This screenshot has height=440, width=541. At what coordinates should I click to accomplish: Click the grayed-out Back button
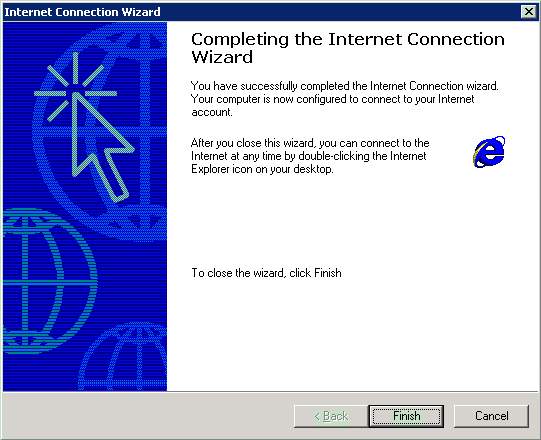coord(331,416)
